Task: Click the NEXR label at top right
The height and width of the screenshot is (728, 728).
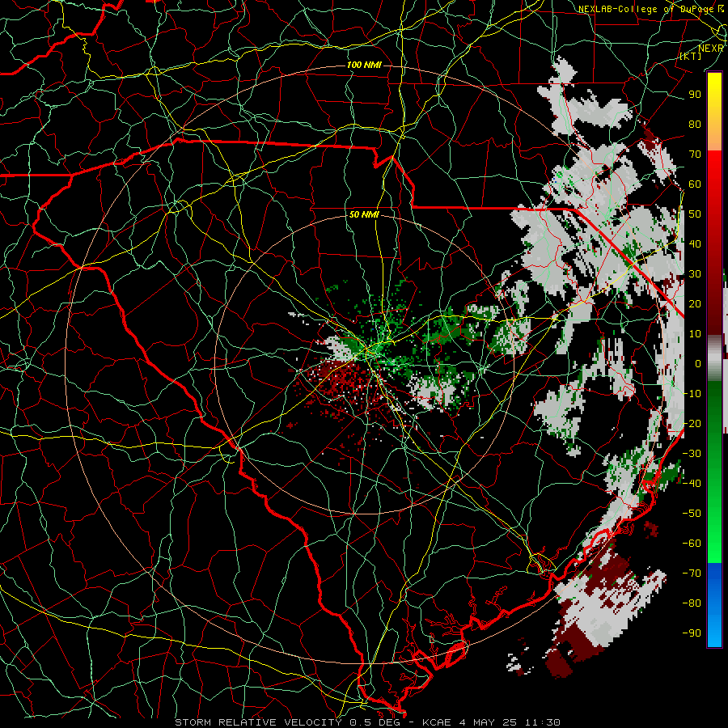Action: click(x=711, y=49)
